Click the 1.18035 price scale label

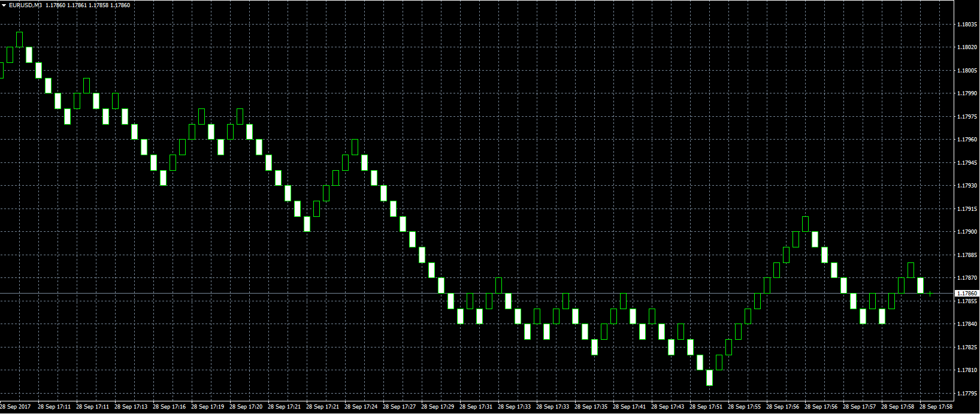[x=967, y=25]
